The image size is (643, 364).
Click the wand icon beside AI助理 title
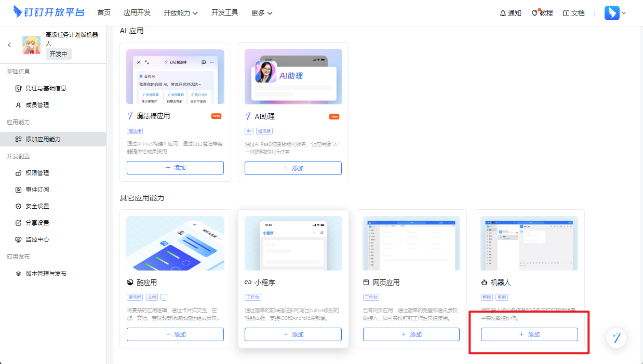tap(248, 116)
